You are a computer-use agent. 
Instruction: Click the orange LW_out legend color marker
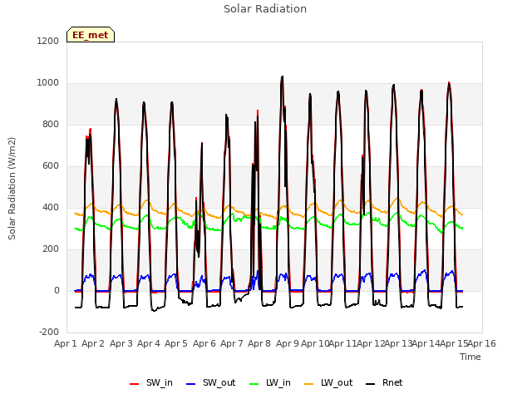tap(308, 384)
